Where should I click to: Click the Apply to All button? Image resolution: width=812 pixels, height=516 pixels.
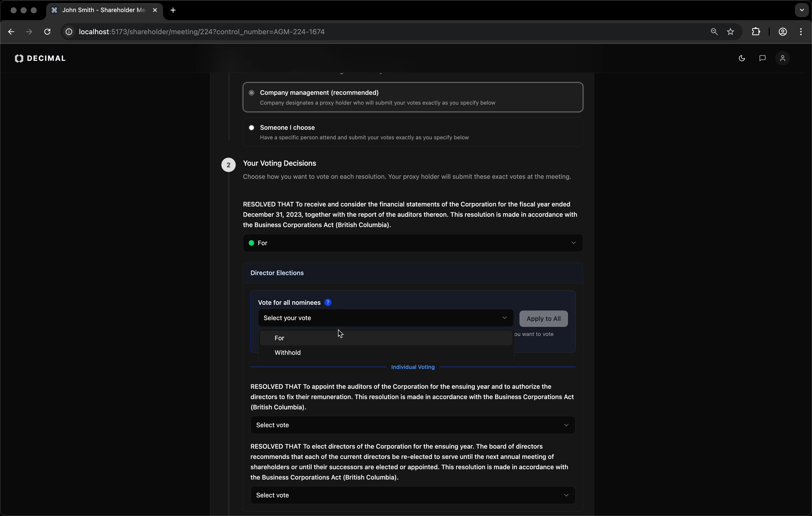click(543, 319)
